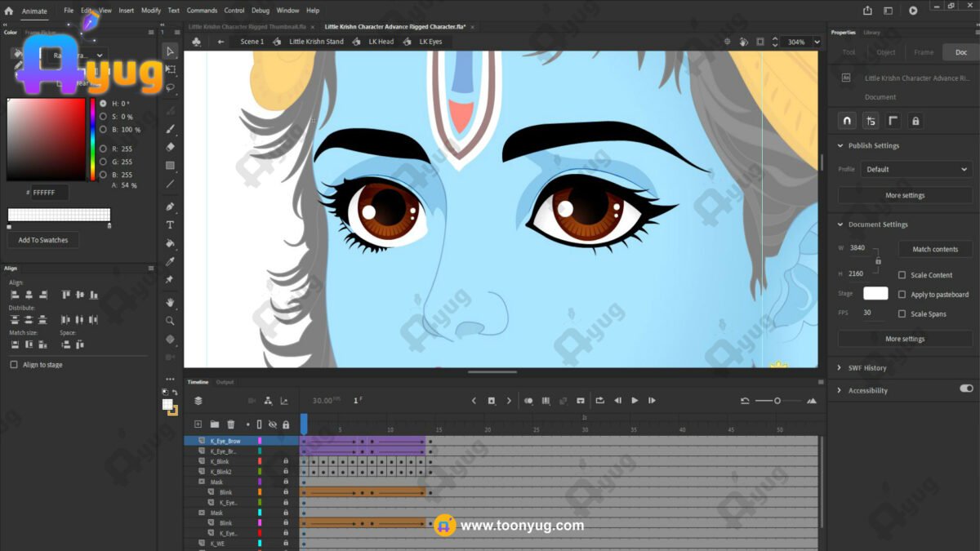Enable the Scale Spans checkbox
Image resolution: width=980 pixels, height=551 pixels.
coord(902,314)
